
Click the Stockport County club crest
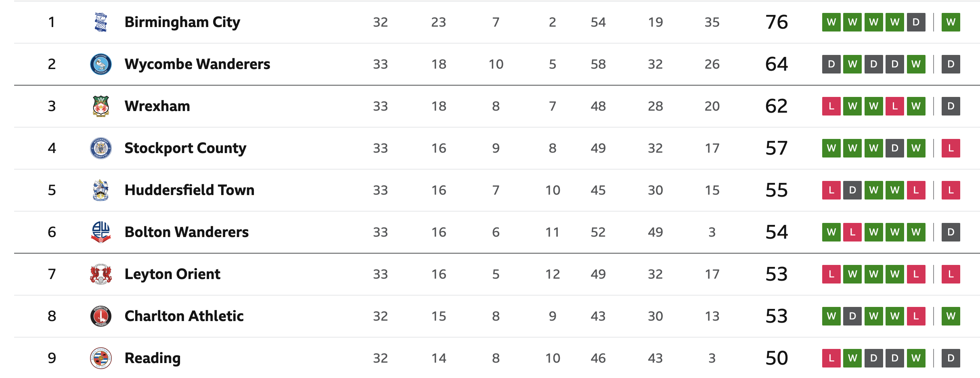click(101, 148)
